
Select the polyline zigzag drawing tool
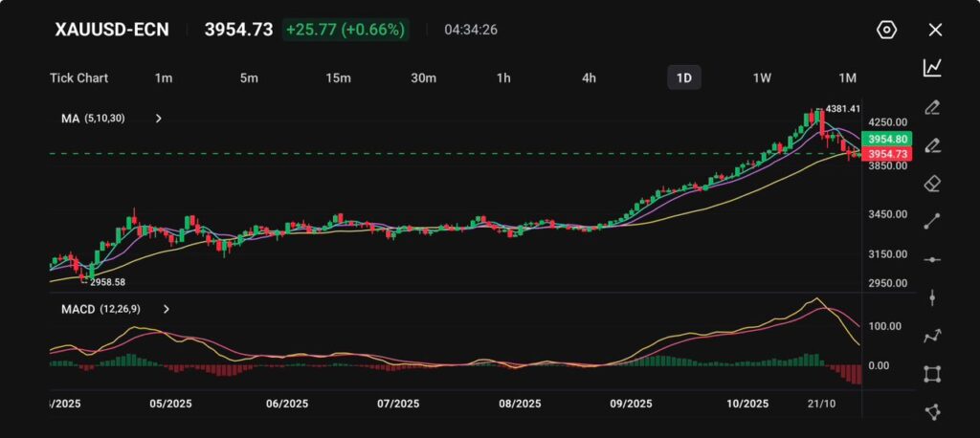click(x=932, y=336)
